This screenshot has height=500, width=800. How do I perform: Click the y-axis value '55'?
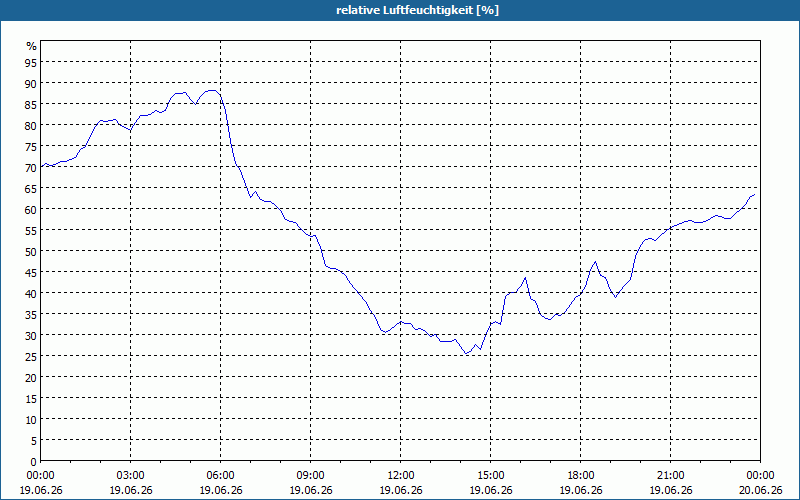(31, 230)
